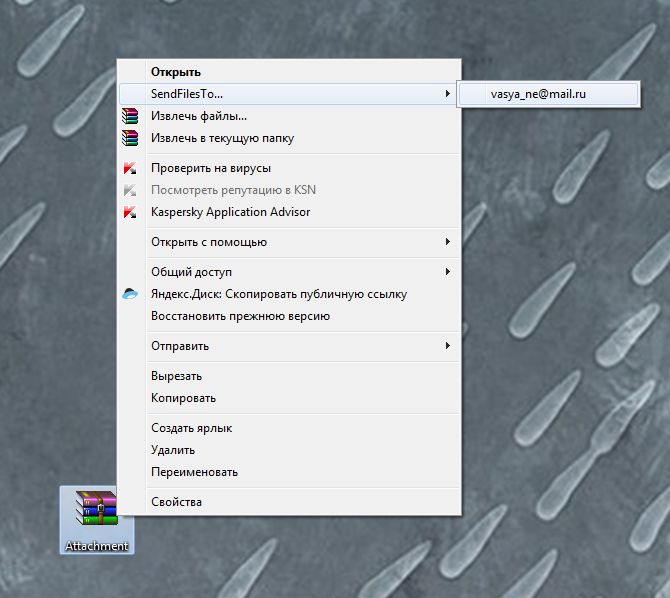Click Яндекс.Диск: Скопировать публичную ссылку
This screenshot has height=598, width=670.
click(289, 294)
